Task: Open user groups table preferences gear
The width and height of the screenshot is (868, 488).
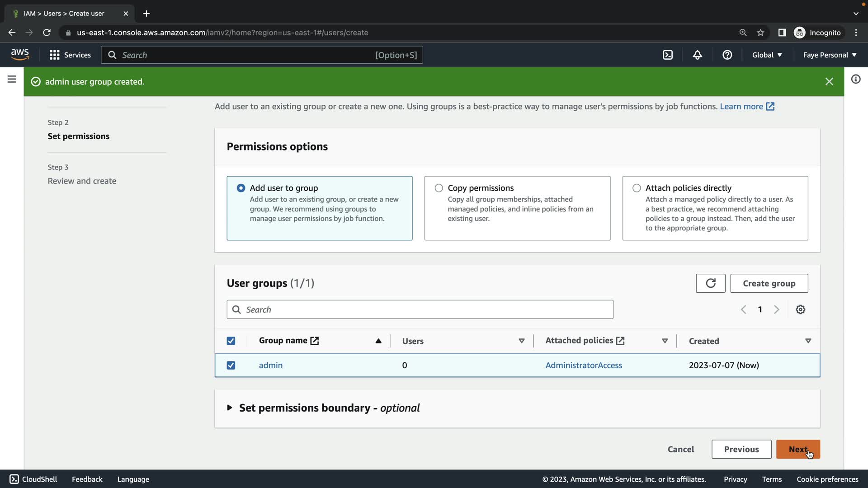Action: (x=800, y=310)
